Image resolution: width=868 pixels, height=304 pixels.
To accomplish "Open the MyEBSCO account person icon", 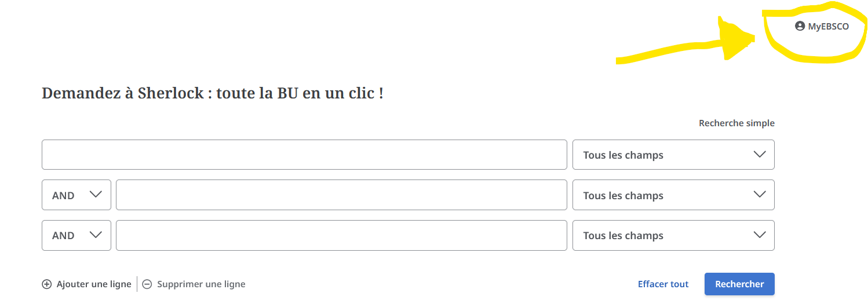I will 800,26.
